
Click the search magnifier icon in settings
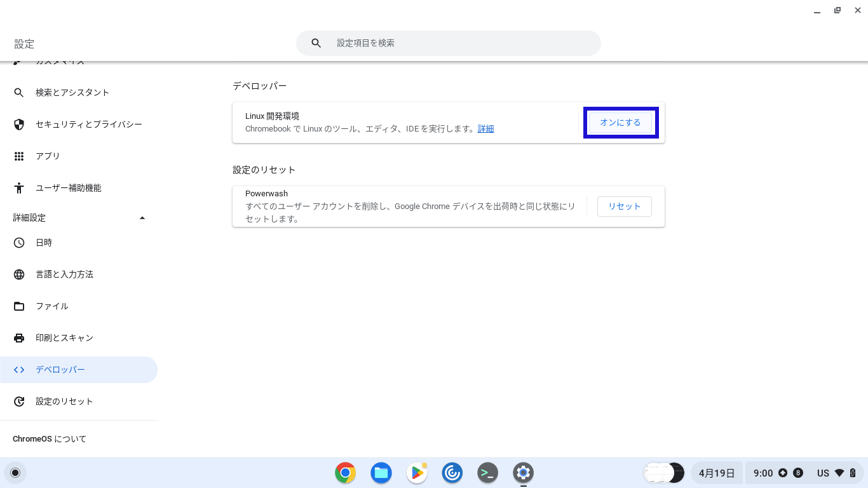(316, 43)
